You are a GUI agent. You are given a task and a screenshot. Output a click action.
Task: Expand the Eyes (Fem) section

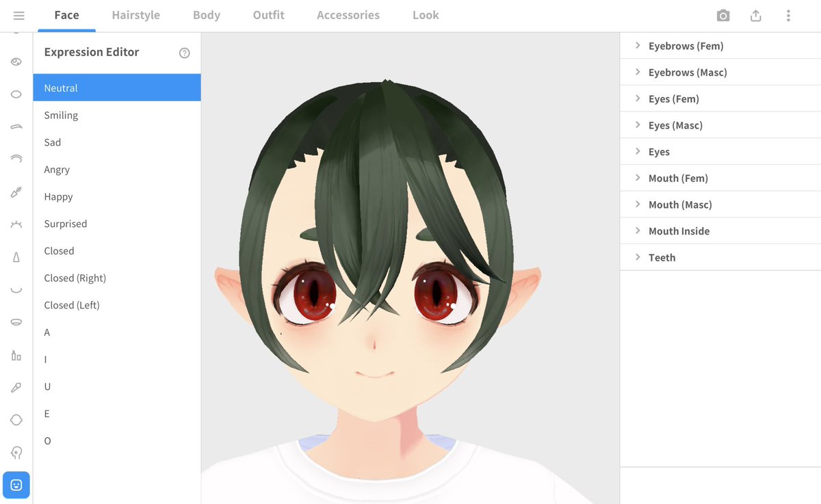tap(720, 99)
